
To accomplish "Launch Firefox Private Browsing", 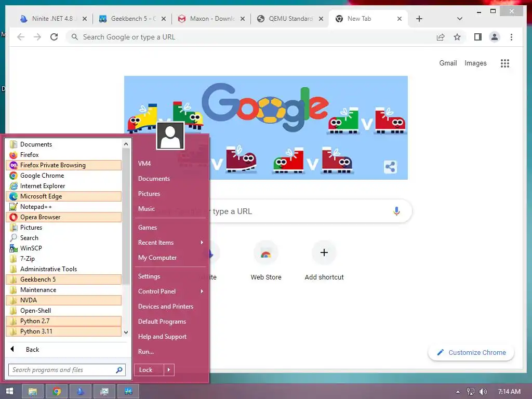I will click(x=63, y=165).
